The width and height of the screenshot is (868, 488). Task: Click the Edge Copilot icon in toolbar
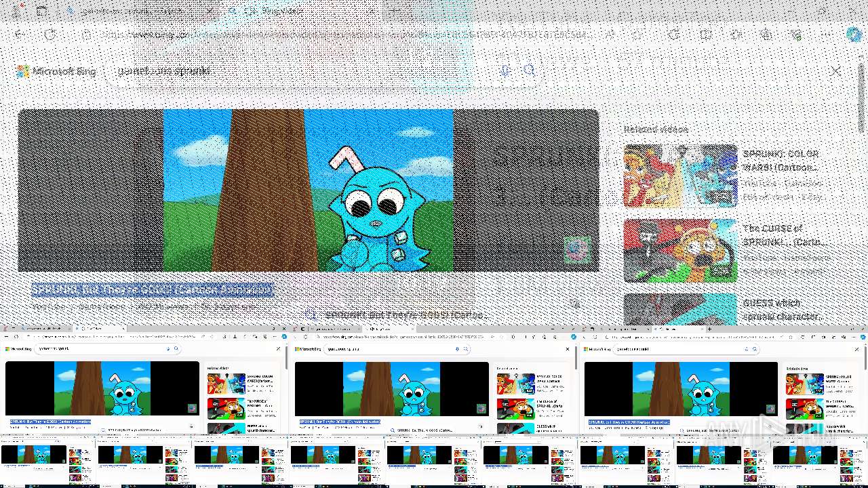coord(854,34)
